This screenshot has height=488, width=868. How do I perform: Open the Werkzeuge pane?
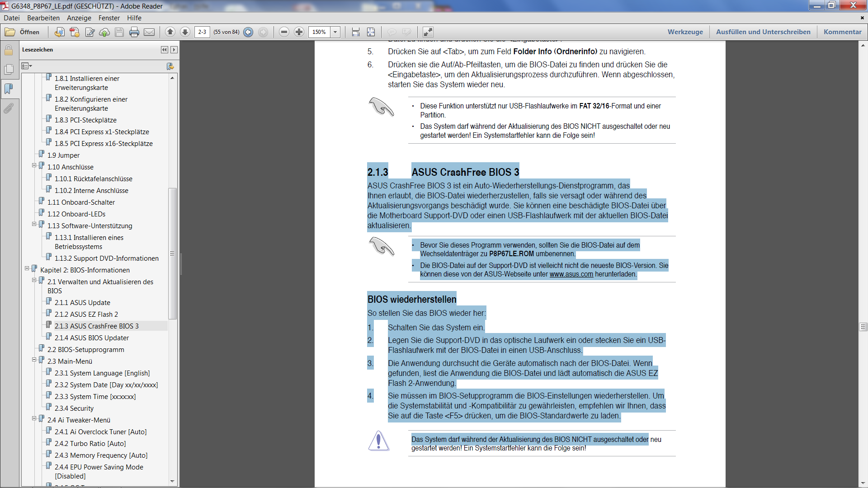685,32
